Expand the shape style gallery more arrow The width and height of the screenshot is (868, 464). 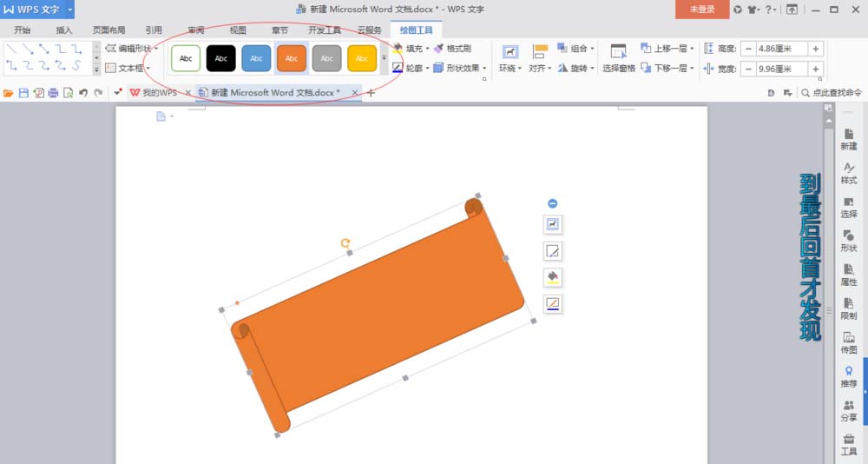coord(384,58)
